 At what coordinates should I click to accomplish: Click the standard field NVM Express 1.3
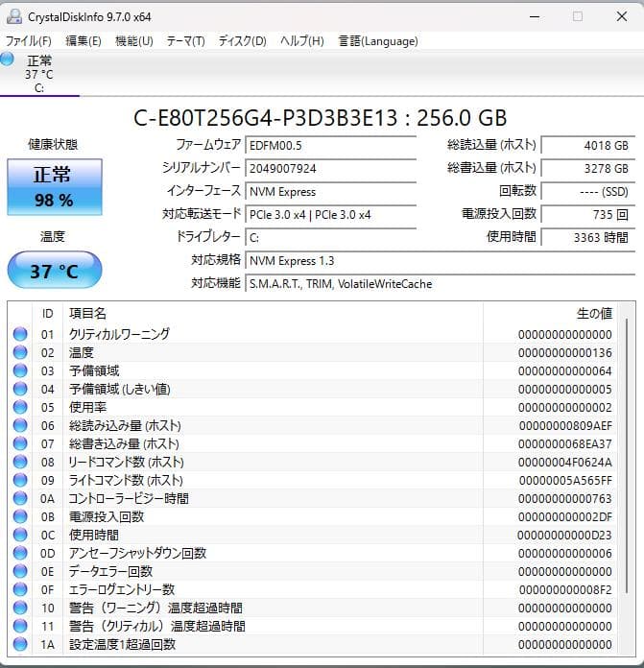(440, 260)
